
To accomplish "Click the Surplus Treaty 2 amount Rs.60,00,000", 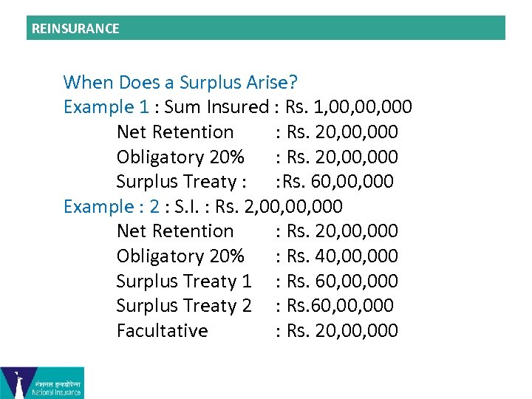I will pos(342,305).
